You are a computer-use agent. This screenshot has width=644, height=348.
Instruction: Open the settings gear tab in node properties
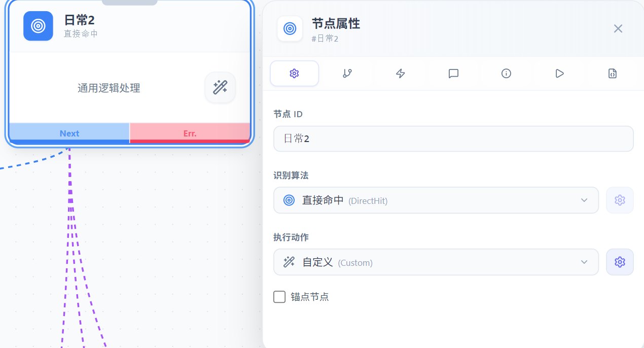[294, 74]
